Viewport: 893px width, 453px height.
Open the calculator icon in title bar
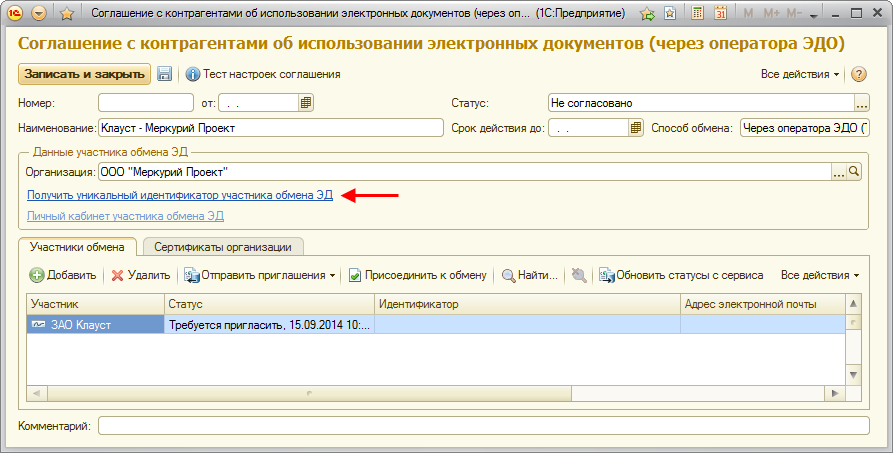697,13
